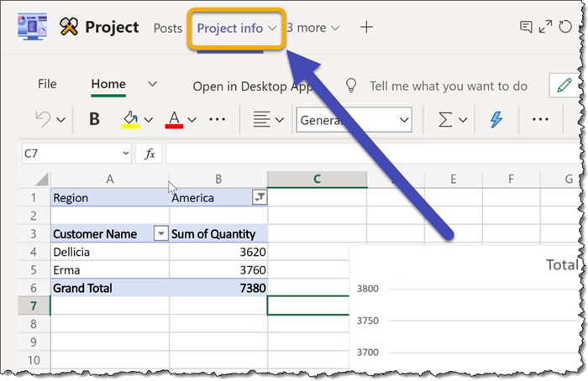Click the fx insert function button
The height and width of the screenshot is (381, 588).
[150, 154]
